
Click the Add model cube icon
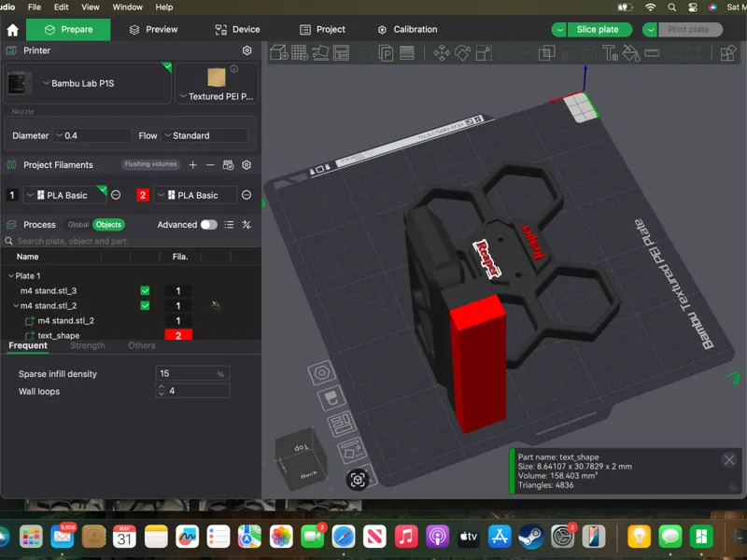coord(278,53)
